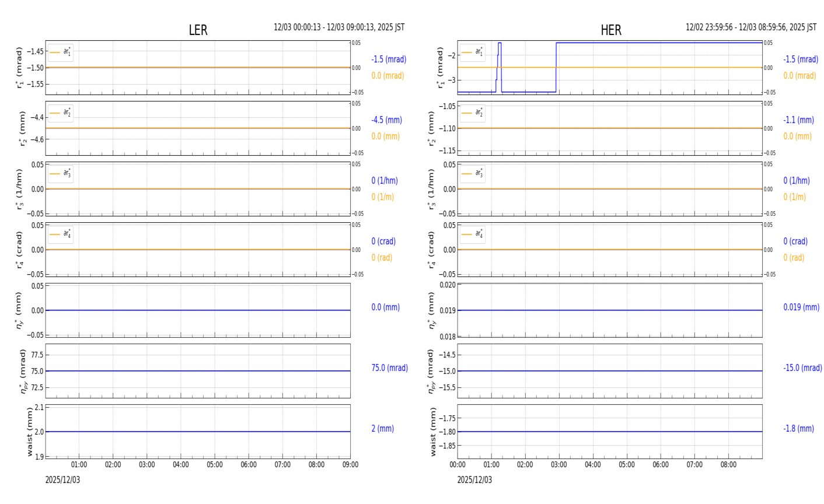
Task: Click the LER panel title
Action: [198, 30]
